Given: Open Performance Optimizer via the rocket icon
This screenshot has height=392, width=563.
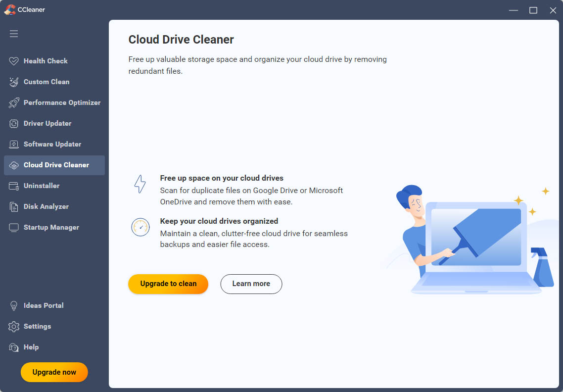Looking at the screenshot, I should (14, 103).
